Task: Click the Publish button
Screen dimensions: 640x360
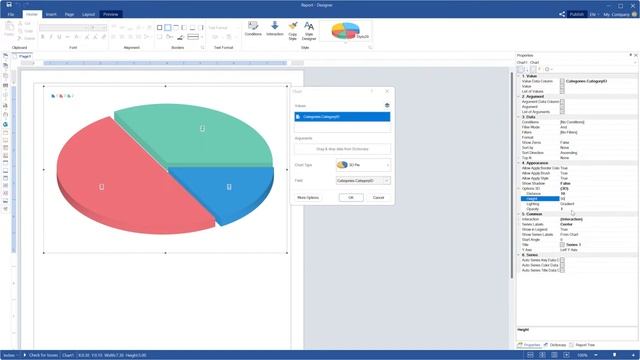Action: 577,14
